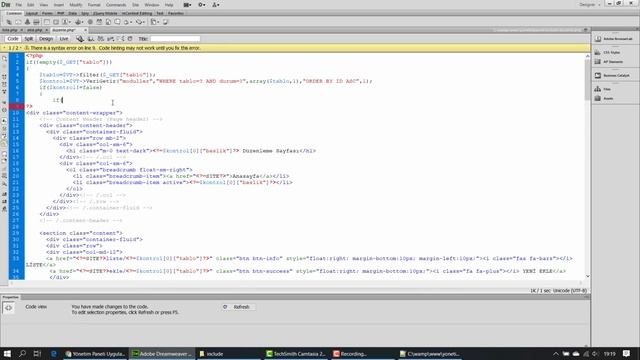Image resolution: width=640 pixels, height=360 pixels.
Task: Open the Designer workspace switcher
Action: click(590, 5)
